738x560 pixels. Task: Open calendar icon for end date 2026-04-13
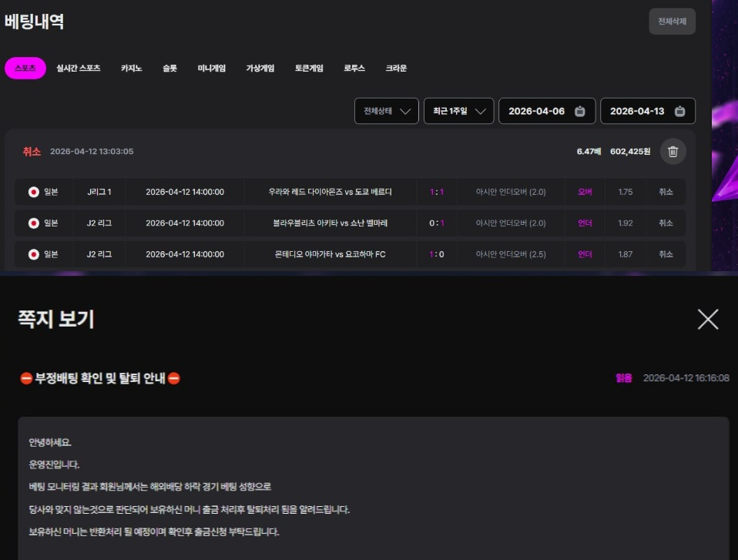(679, 111)
